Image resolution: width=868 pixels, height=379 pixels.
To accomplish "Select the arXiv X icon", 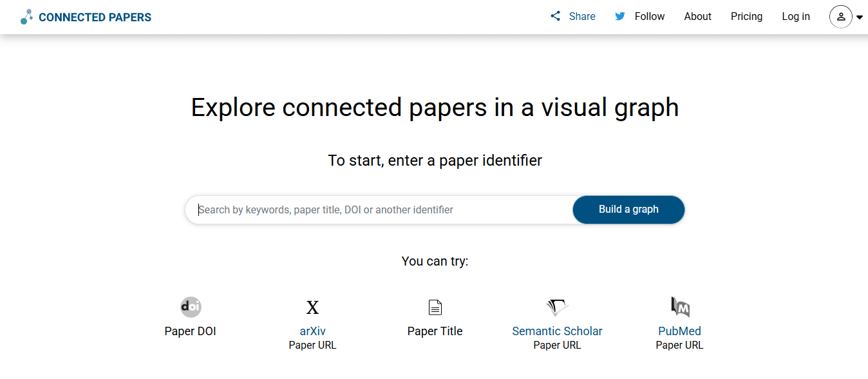I will click(312, 307).
